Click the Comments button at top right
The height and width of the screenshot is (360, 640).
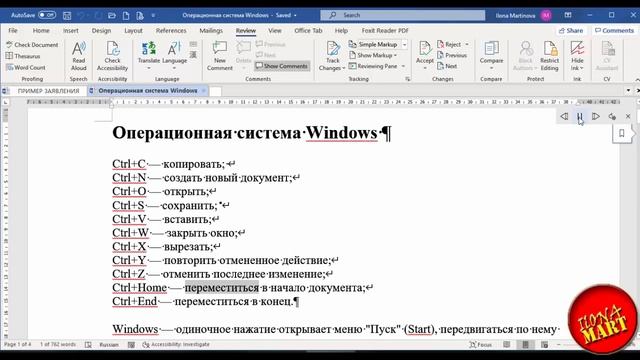(x=614, y=31)
